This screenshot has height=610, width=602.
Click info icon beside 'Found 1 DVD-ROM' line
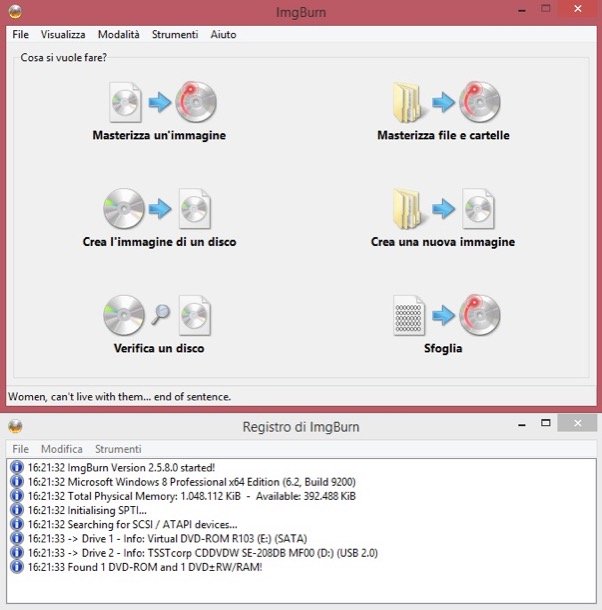tap(17, 567)
